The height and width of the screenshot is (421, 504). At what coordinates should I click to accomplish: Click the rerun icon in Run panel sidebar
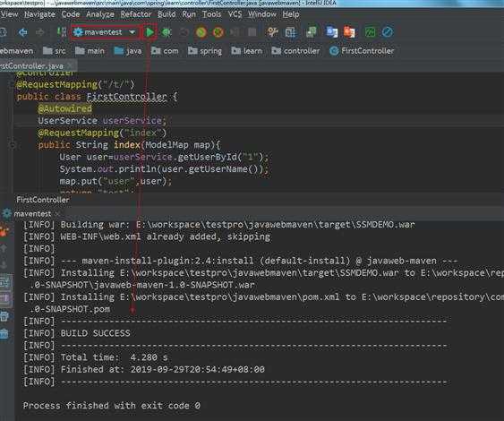4,232
